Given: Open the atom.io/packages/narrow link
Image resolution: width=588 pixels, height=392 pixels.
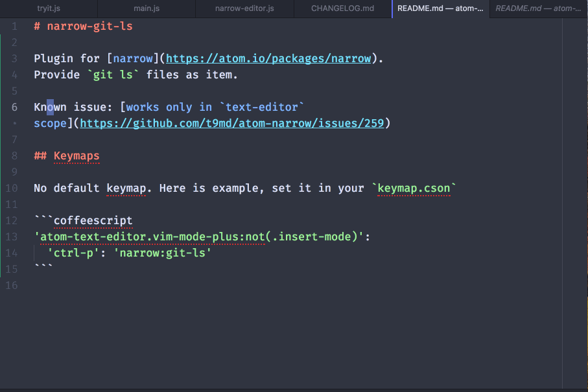Looking at the screenshot, I should coord(268,58).
